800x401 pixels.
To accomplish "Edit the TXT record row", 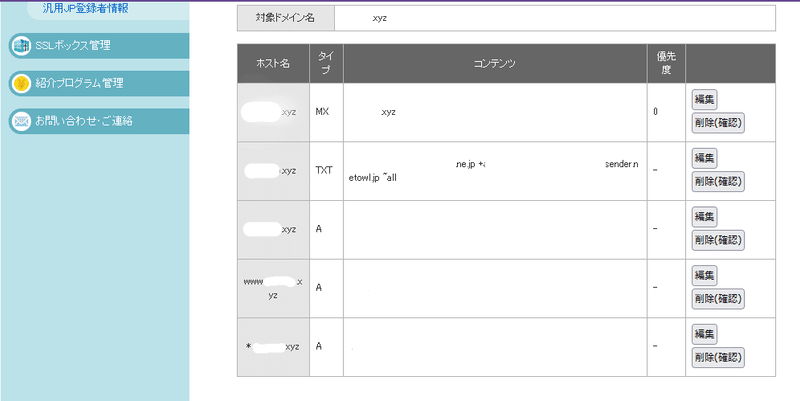I will pyautogui.click(x=704, y=158).
